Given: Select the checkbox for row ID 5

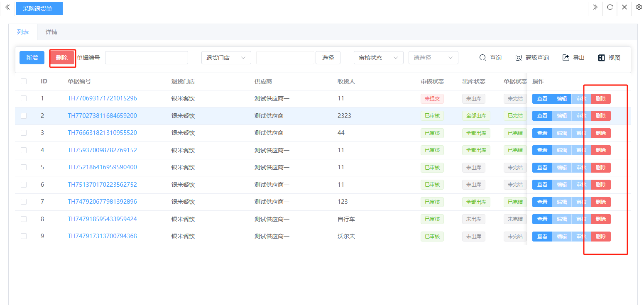Looking at the screenshot, I should point(24,167).
